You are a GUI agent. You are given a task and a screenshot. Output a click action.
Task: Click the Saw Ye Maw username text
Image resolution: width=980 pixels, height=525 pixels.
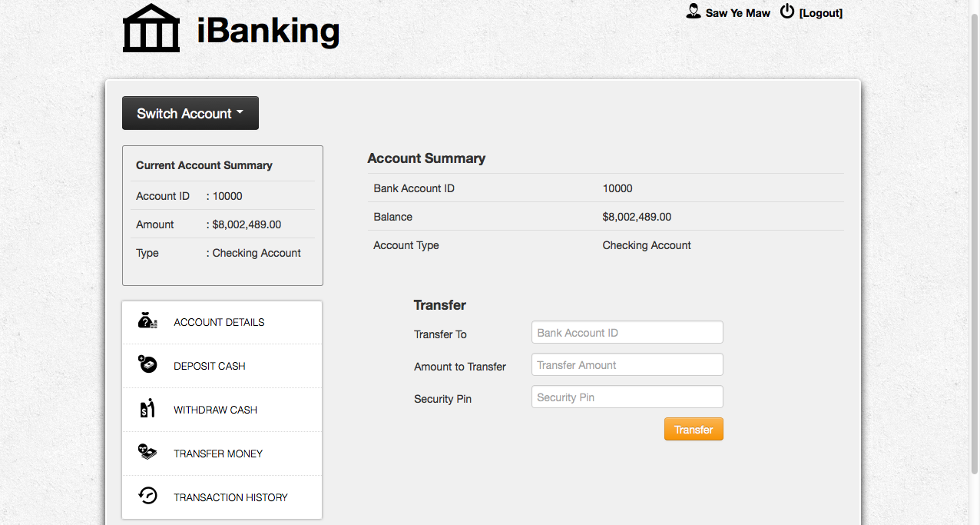coord(737,12)
